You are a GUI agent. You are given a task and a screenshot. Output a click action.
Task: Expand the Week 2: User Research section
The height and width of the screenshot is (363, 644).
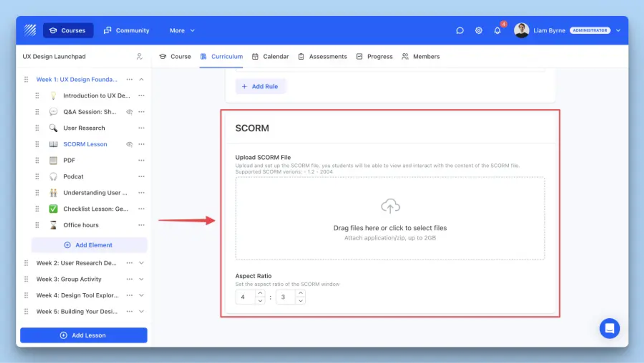click(x=141, y=263)
